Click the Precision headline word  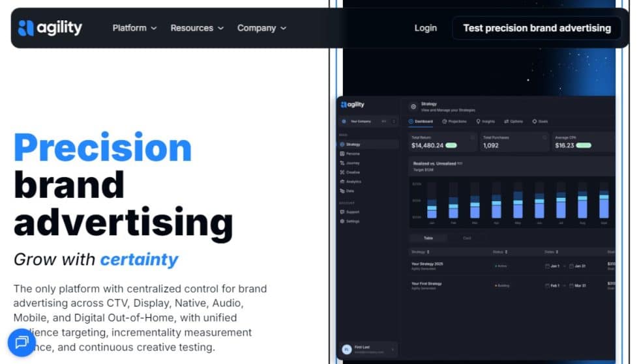click(x=103, y=147)
